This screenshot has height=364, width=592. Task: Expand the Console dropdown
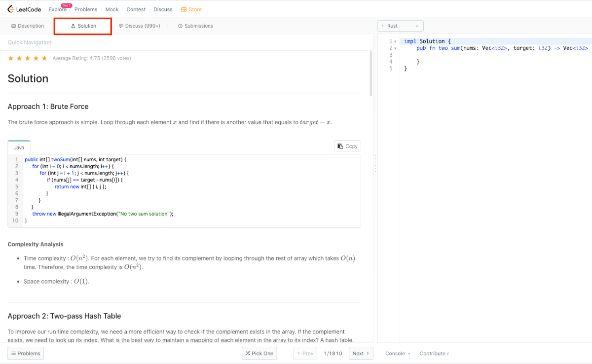pyautogui.click(x=398, y=353)
